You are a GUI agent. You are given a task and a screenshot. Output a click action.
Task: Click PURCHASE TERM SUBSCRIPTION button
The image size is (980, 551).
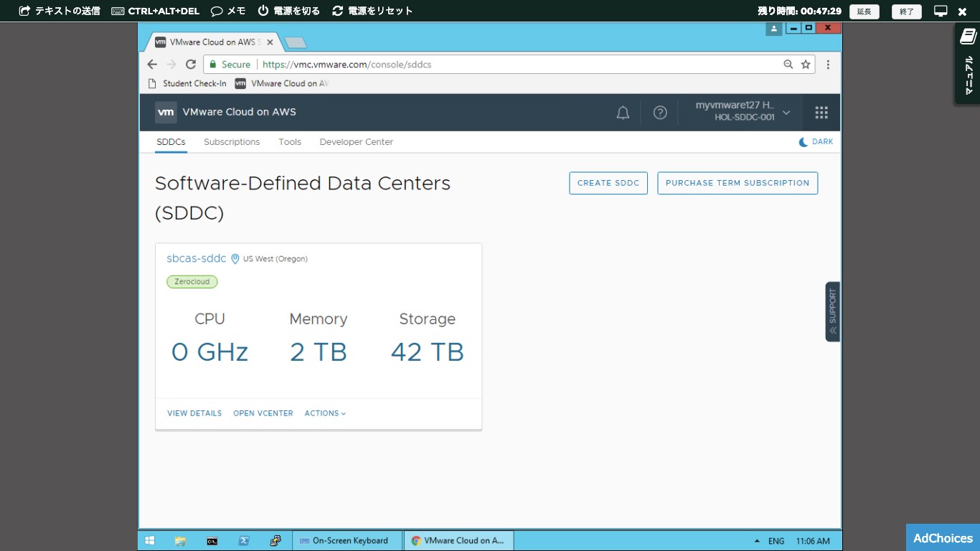(x=738, y=183)
